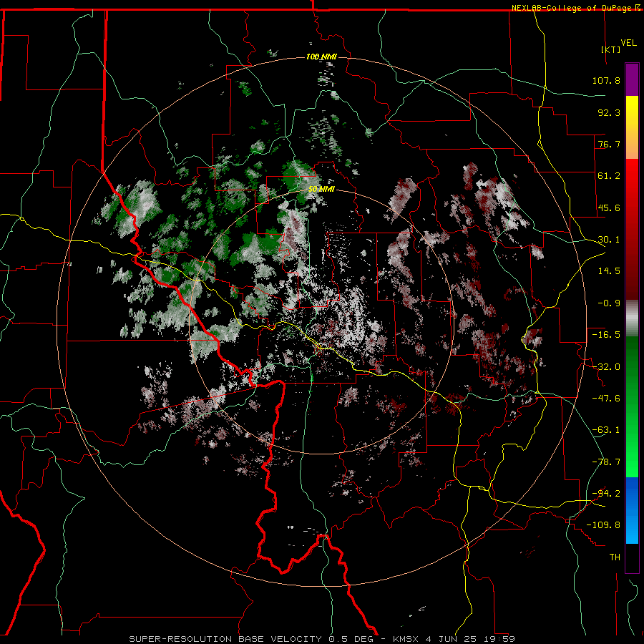Screen dimensions: 644x644
Task: Click the 4 JUN 25 19:59 timestamp
Action: click(x=470, y=639)
